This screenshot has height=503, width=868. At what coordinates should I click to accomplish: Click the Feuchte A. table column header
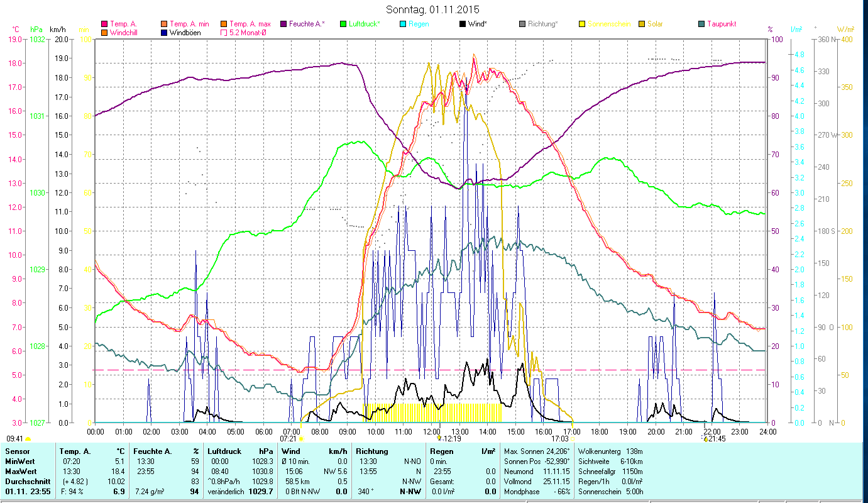[151, 451]
